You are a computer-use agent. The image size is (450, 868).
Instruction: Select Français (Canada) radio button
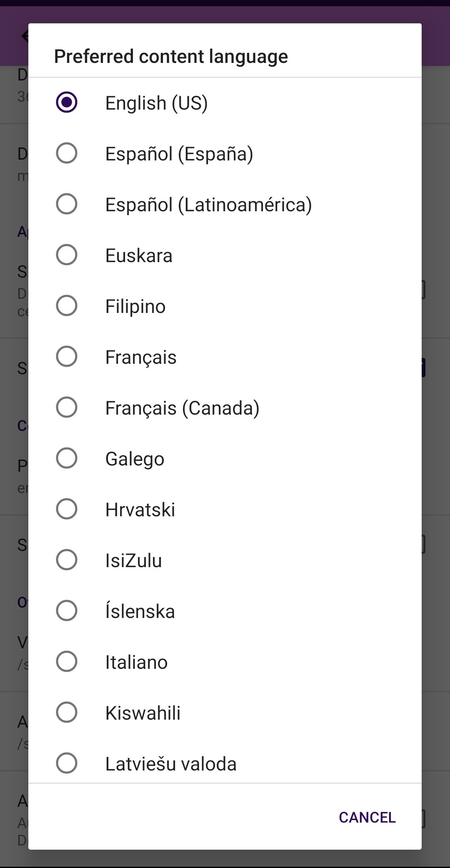tap(67, 408)
